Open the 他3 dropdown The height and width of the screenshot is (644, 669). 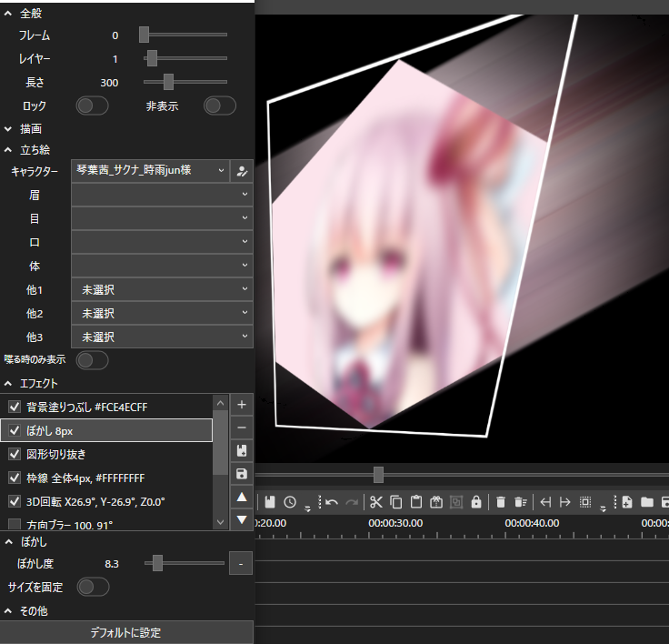click(162, 337)
